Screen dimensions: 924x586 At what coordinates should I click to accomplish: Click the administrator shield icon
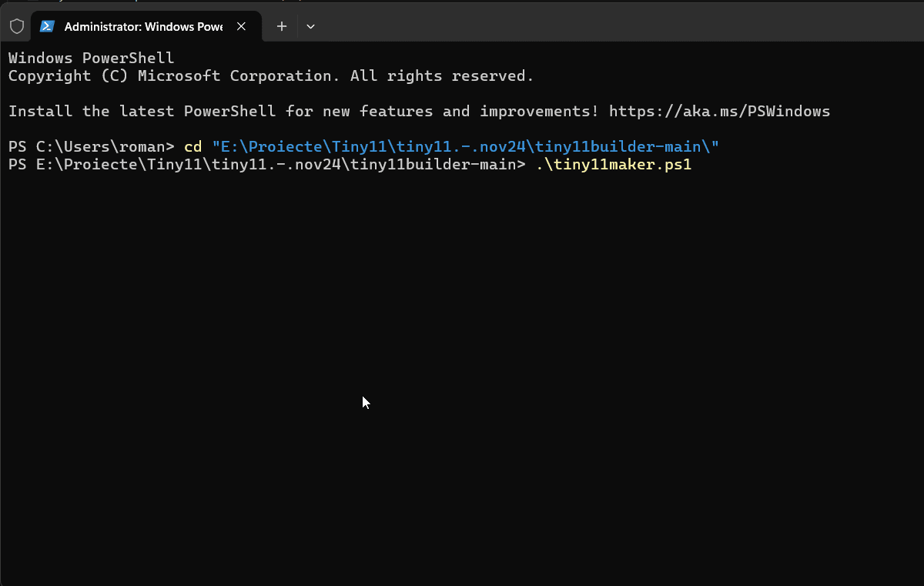tap(16, 26)
